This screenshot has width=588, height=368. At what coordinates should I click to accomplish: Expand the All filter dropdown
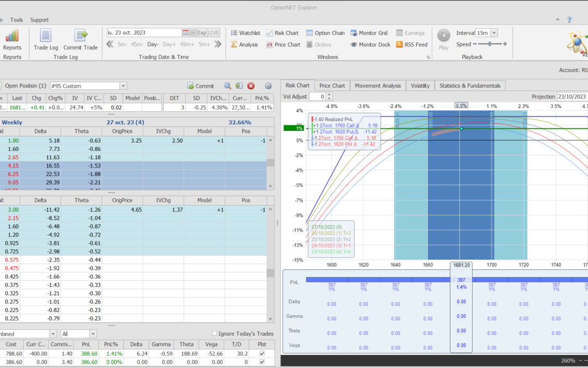(x=93, y=334)
